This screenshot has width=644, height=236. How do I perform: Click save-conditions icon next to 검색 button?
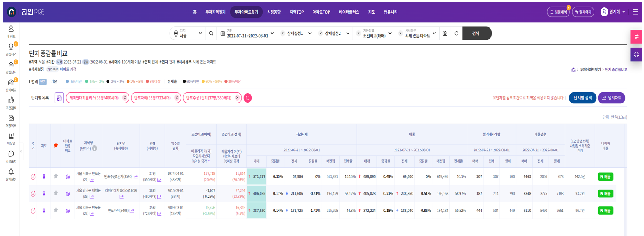pyautogui.click(x=445, y=34)
